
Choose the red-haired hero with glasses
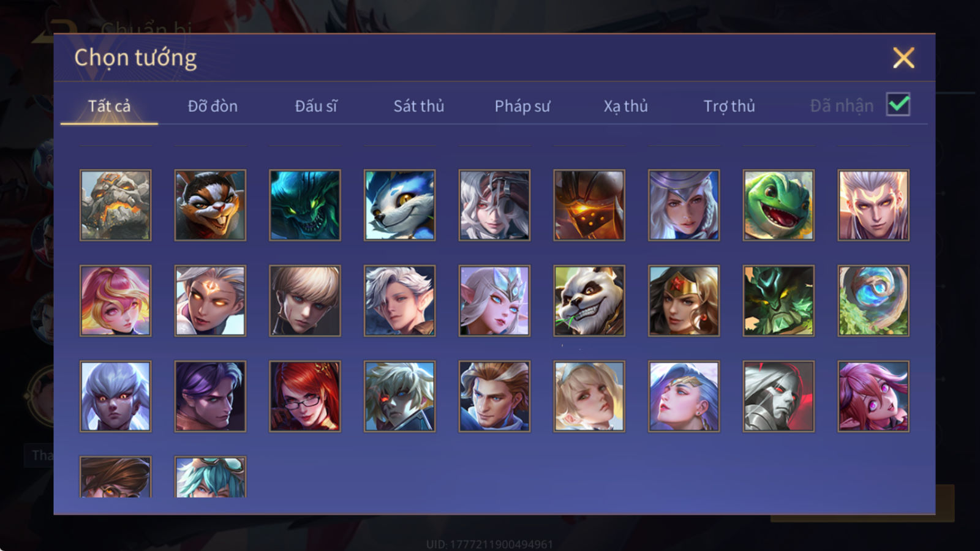[x=305, y=396]
